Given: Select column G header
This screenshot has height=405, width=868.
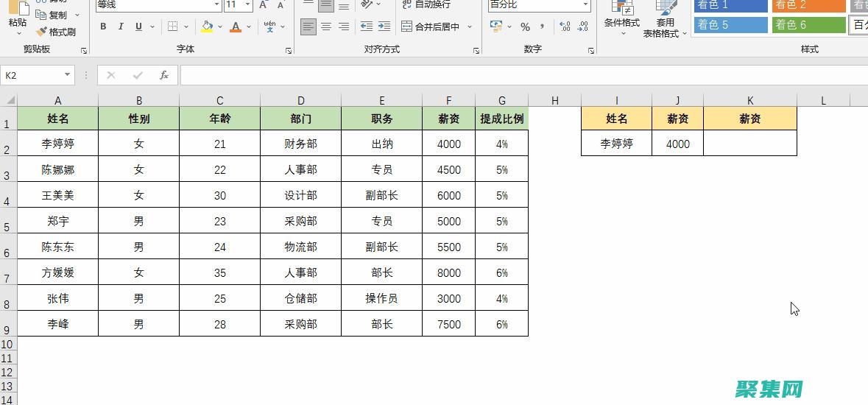Looking at the screenshot, I should pos(501,100).
